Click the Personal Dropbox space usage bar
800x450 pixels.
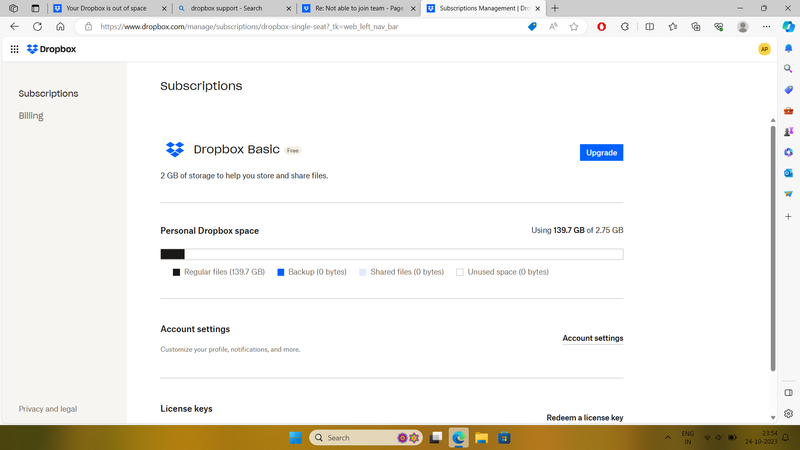391,255
